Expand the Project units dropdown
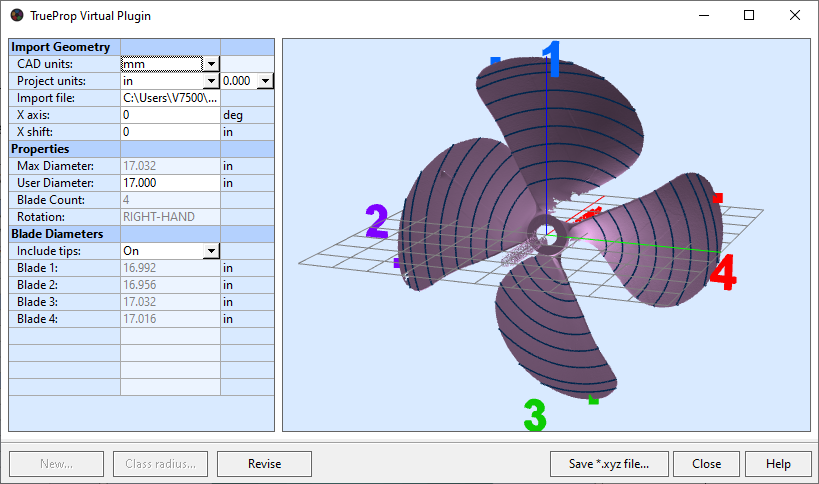The width and height of the screenshot is (819, 484). tap(211, 81)
